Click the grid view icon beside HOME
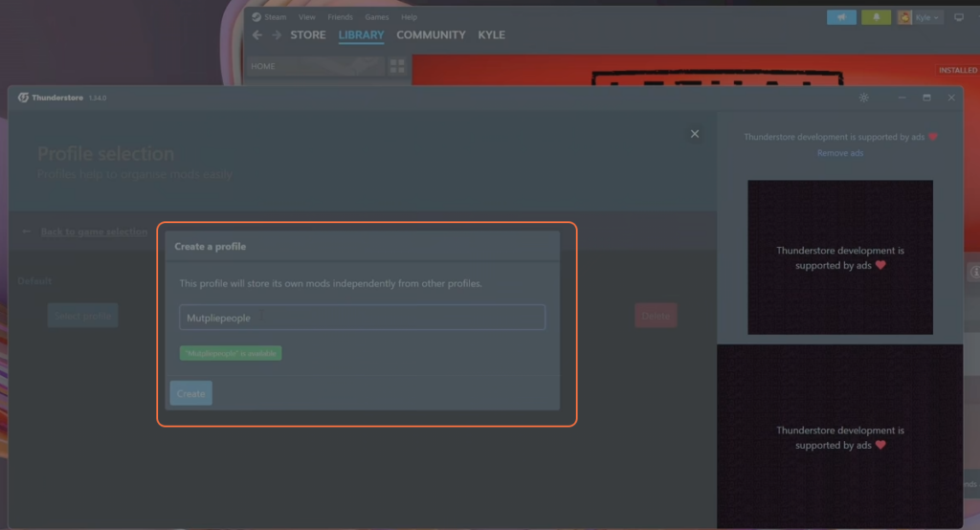 tap(397, 66)
